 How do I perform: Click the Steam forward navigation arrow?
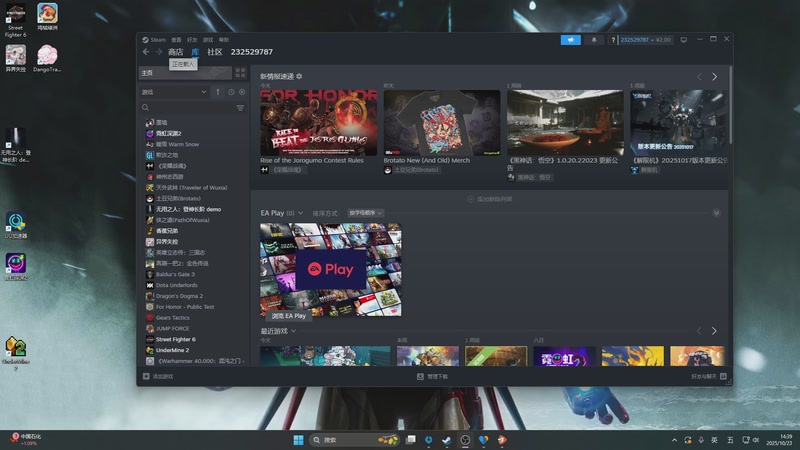click(159, 52)
